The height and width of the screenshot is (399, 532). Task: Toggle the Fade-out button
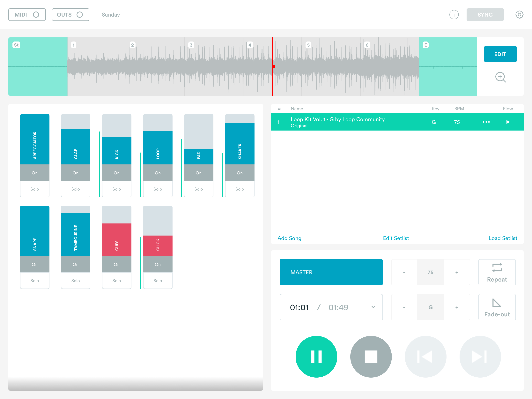(497, 307)
